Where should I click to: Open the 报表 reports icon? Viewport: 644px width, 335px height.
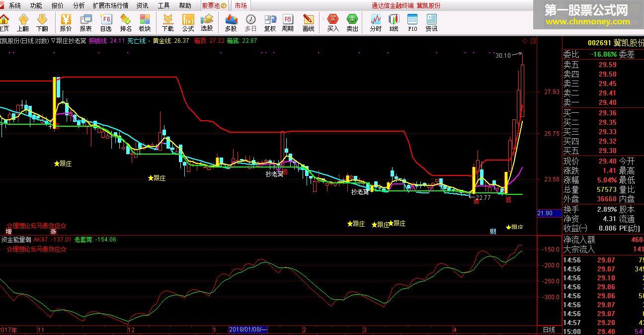[85, 22]
